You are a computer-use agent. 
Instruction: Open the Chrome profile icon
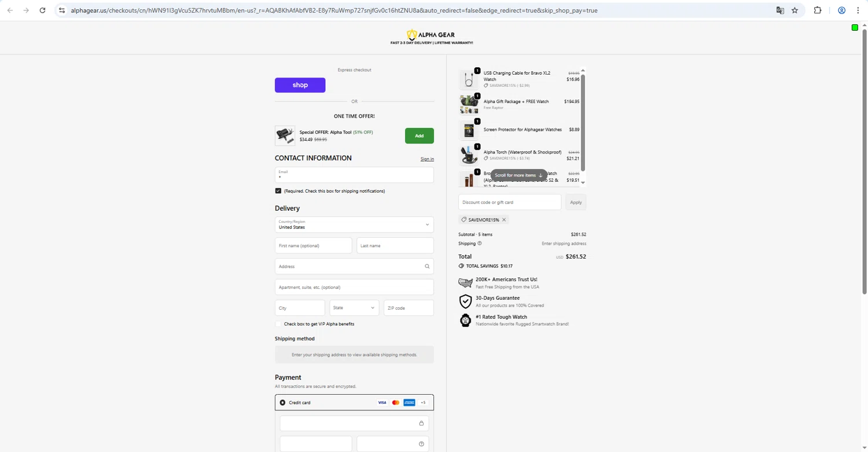tap(842, 10)
